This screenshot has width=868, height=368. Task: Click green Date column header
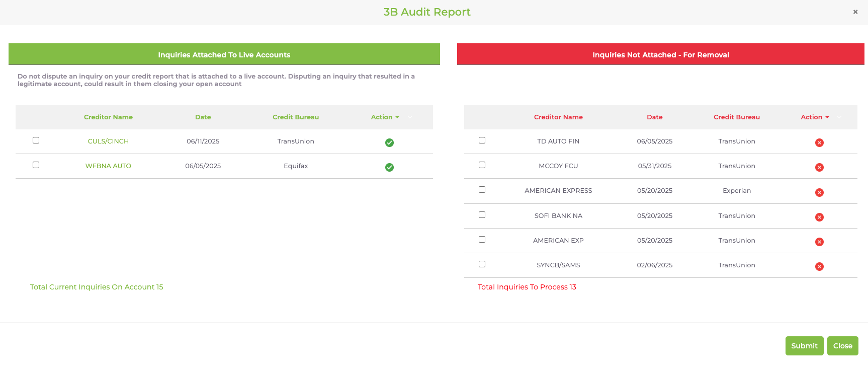point(203,117)
